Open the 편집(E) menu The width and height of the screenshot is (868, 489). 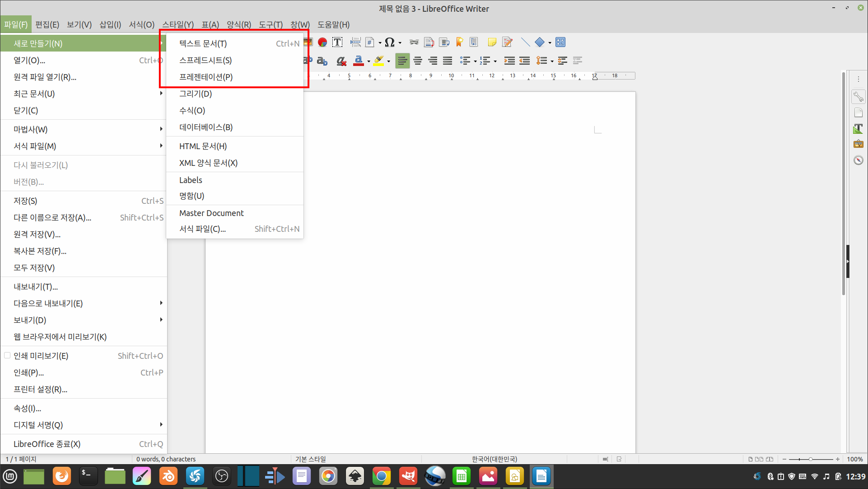[x=47, y=25]
